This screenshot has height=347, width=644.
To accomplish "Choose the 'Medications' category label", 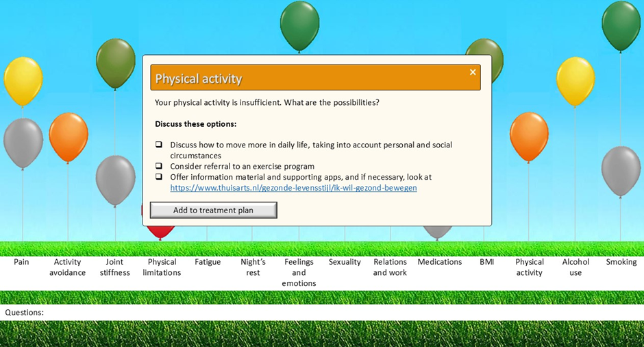I will (x=439, y=262).
